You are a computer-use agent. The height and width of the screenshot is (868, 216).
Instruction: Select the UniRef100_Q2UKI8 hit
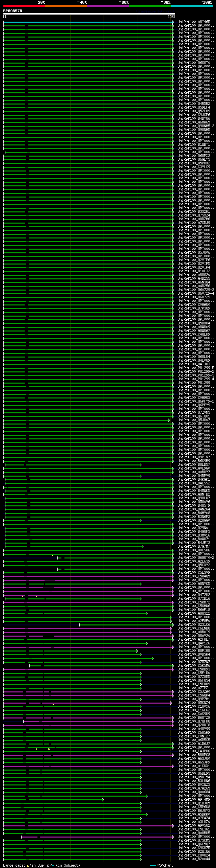click(194, 725)
